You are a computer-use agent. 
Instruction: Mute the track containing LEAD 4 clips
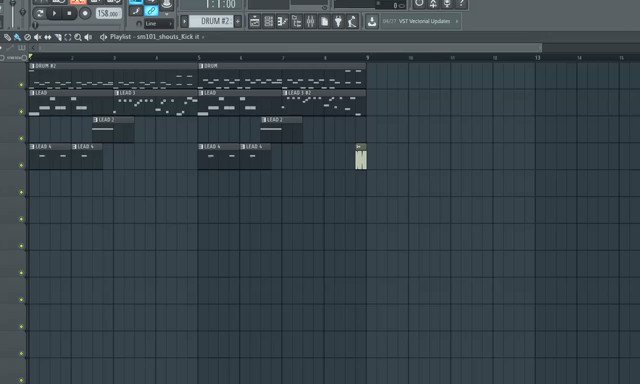click(21, 165)
